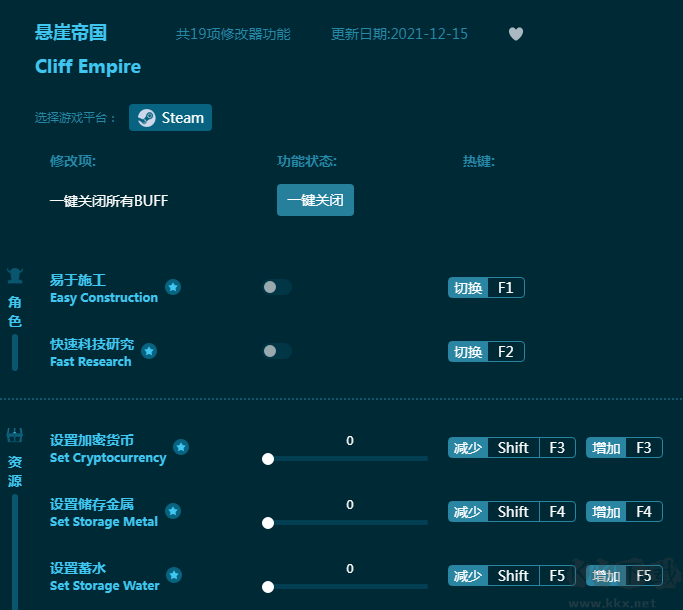Click the 一键关闭 button
Image resolution: width=683 pixels, height=610 pixels.
[315, 200]
